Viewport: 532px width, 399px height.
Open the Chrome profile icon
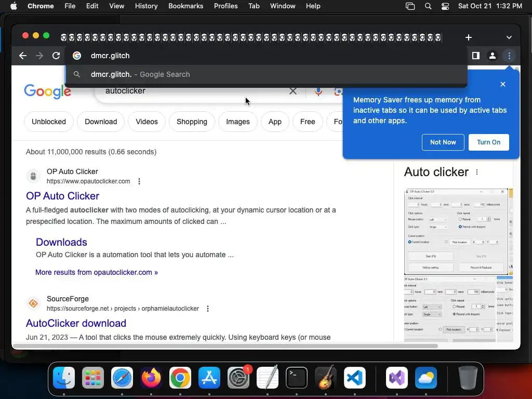click(x=493, y=56)
